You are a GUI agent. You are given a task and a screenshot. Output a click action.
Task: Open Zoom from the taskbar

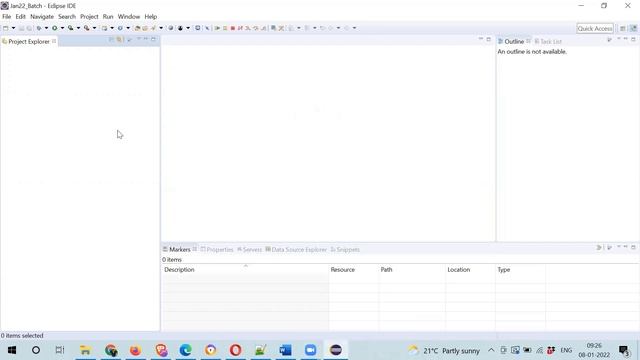(x=311, y=350)
